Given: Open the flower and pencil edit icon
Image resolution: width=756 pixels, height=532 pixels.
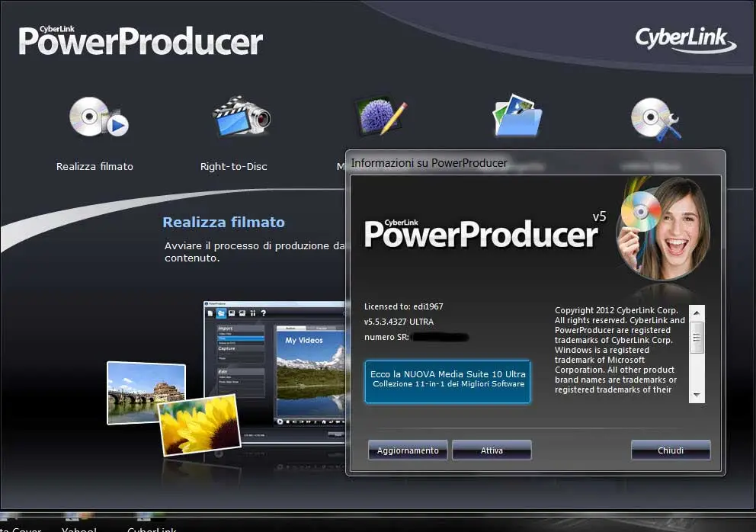Looking at the screenshot, I should 381,116.
